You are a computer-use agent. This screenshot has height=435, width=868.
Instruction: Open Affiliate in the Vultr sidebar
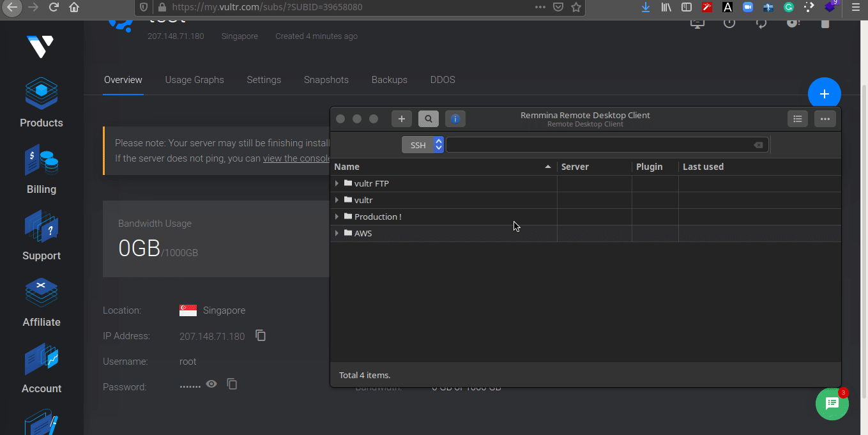coord(42,302)
